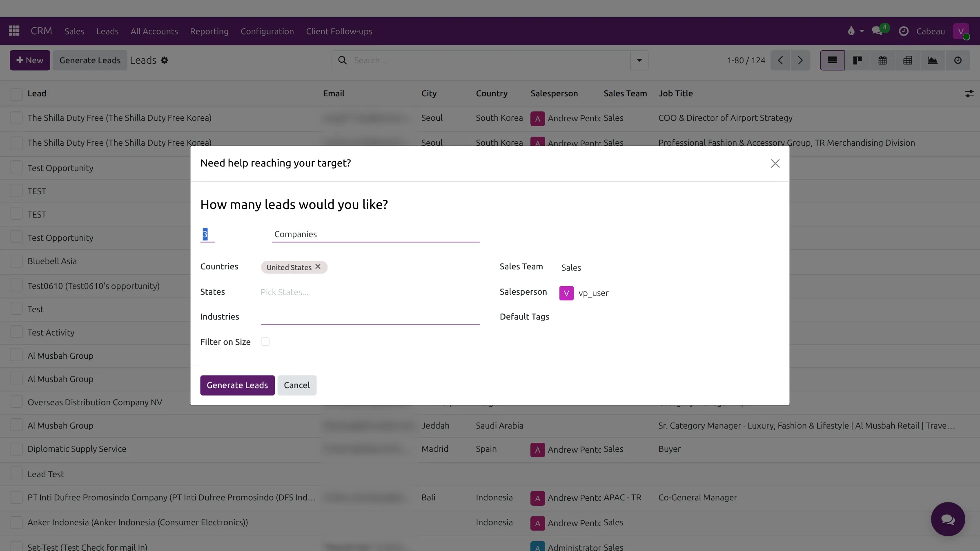Remove the United States country tag
The height and width of the screenshot is (551, 980).
[x=318, y=267]
